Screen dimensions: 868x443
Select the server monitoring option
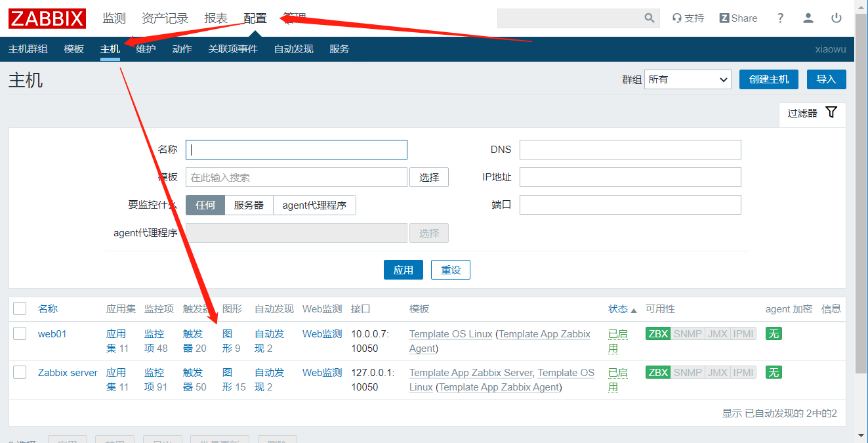coord(249,205)
